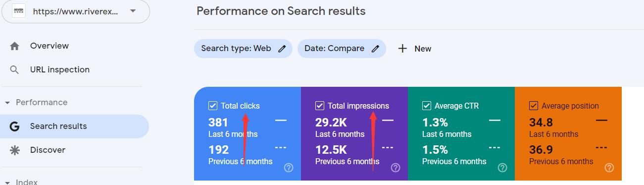Image resolution: width=644 pixels, height=185 pixels.
Task: Collapse the Index section
Action: pos(7,182)
